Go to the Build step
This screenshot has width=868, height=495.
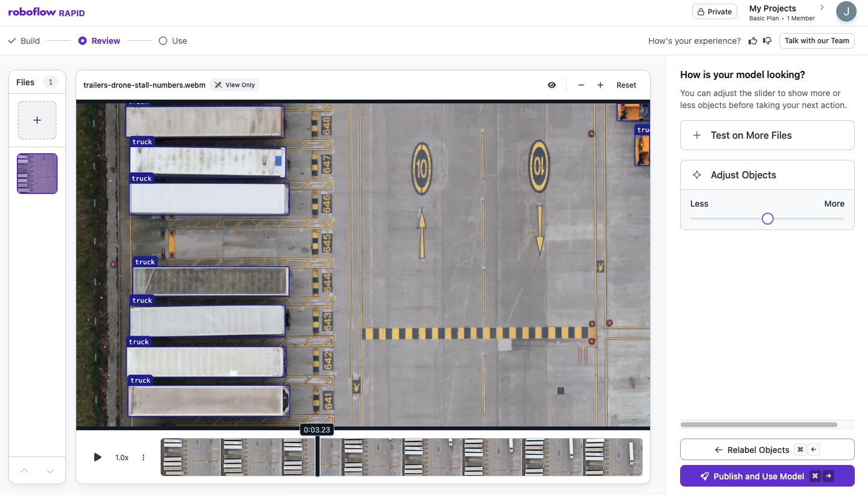[x=24, y=41]
